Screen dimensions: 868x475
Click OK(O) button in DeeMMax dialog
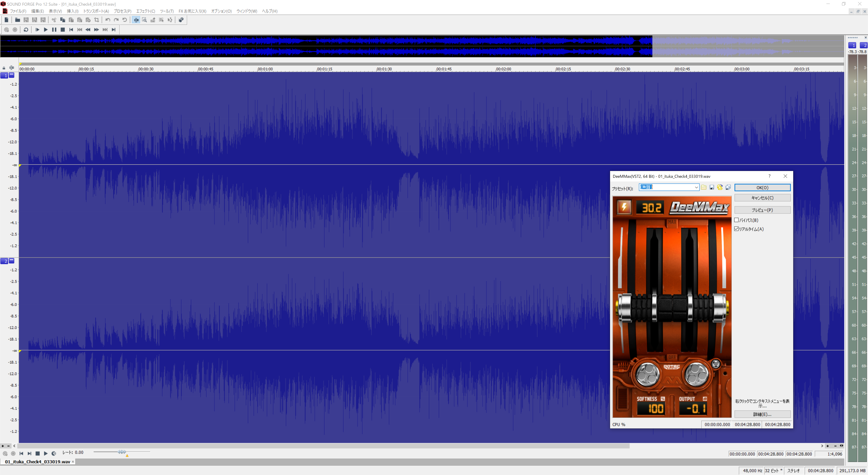762,188
